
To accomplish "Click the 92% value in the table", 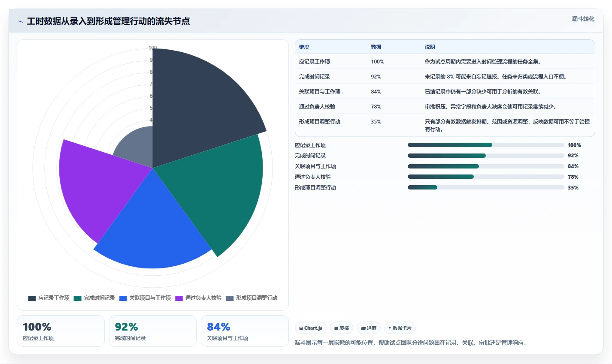I will (x=376, y=77).
